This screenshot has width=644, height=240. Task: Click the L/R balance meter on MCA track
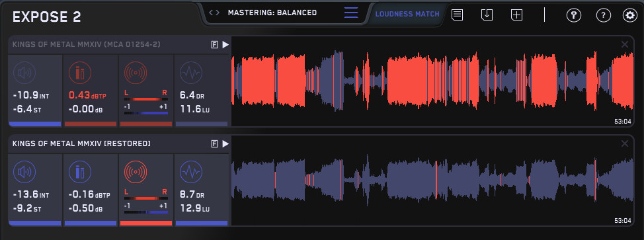point(146,99)
